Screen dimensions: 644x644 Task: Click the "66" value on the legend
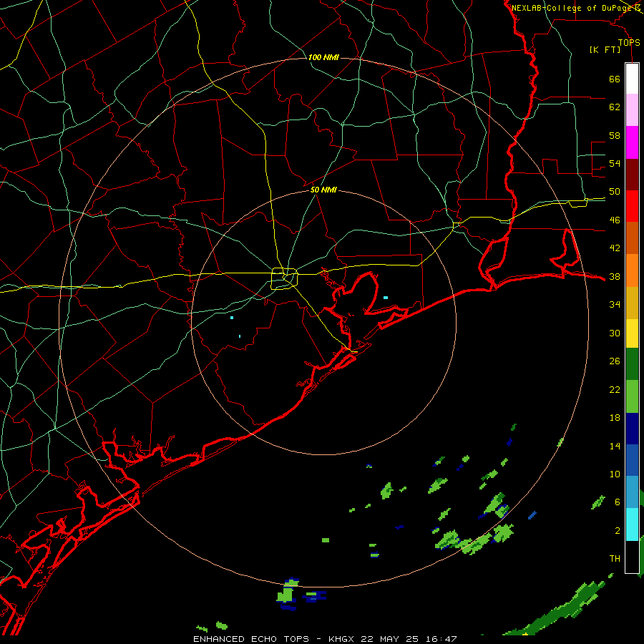click(x=615, y=79)
